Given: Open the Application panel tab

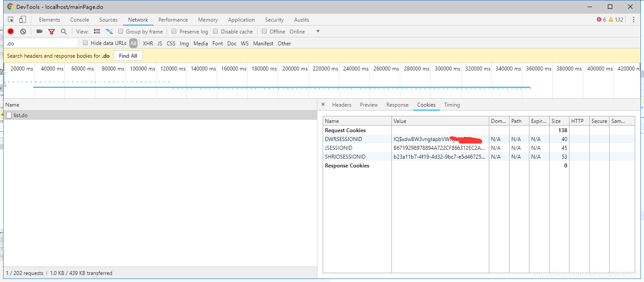Looking at the screenshot, I should 241,20.
